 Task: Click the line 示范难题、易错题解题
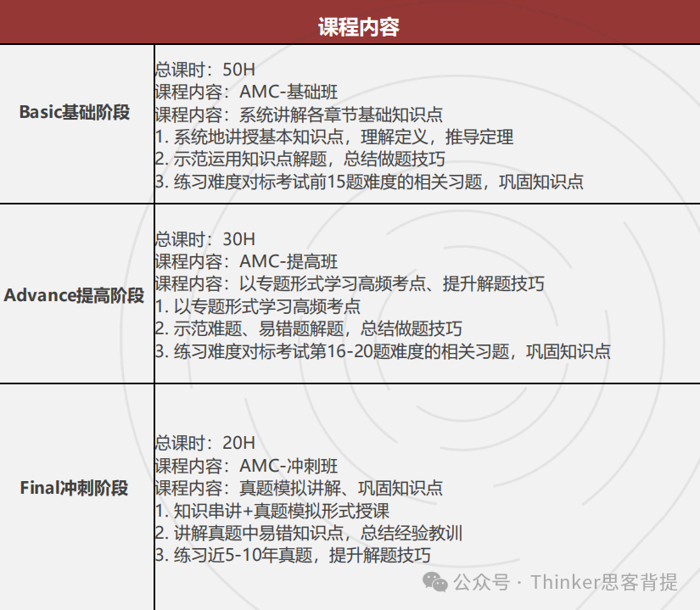309,329
